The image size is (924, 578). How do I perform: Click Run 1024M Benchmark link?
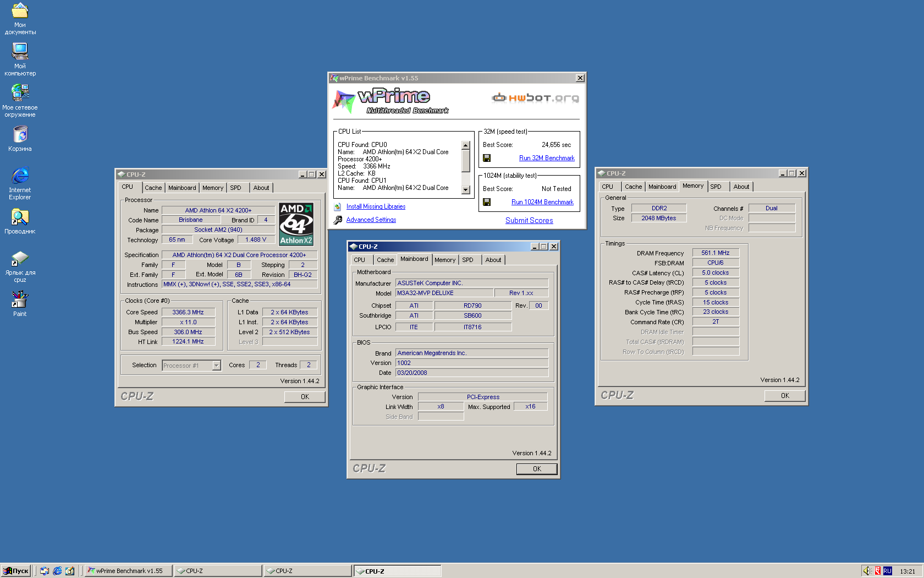click(x=542, y=202)
